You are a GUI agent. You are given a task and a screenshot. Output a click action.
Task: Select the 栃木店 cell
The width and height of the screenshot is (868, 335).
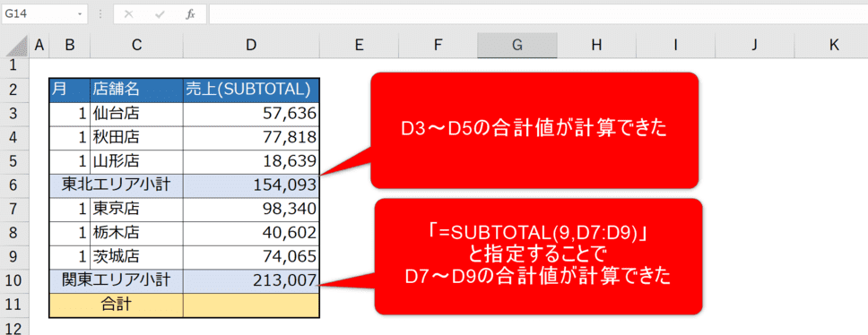[x=136, y=233]
